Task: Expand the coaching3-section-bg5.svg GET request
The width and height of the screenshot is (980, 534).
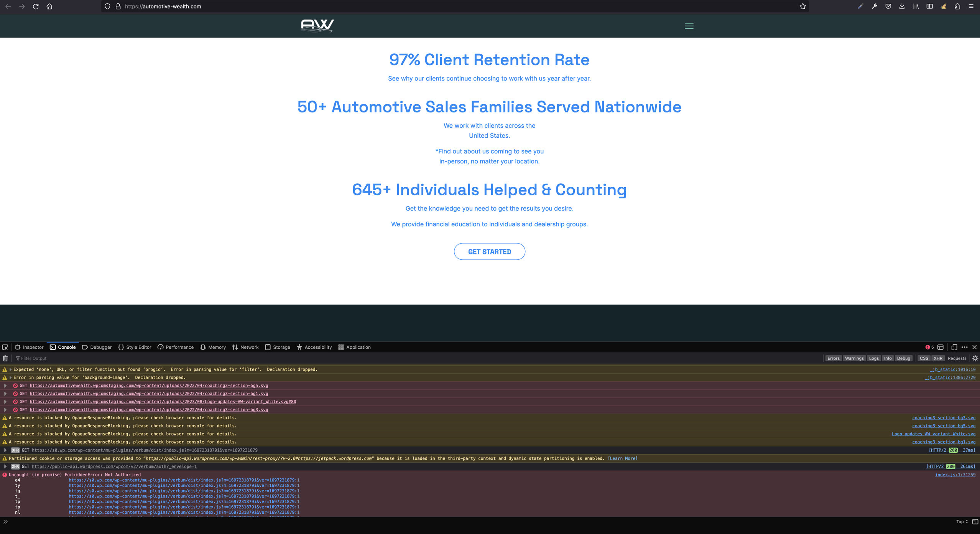Action: pyautogui.click(x=5, y=386)
